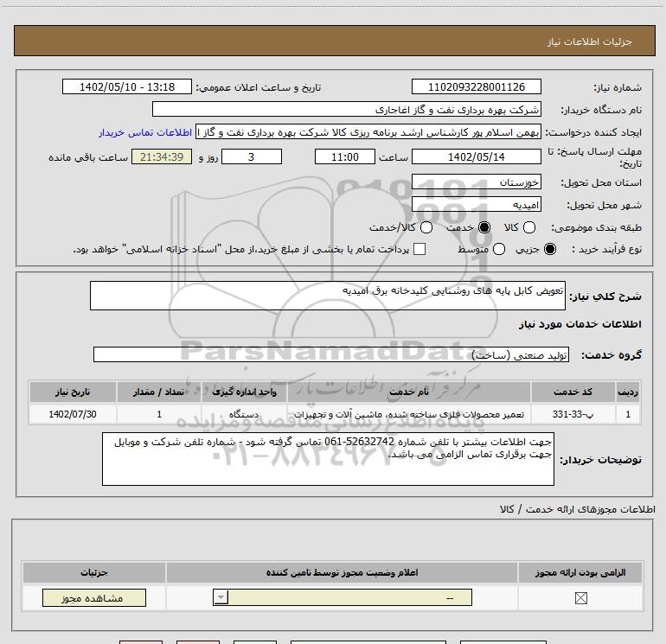Click the ساعت باقی مانده label

[x=88, y=157]
